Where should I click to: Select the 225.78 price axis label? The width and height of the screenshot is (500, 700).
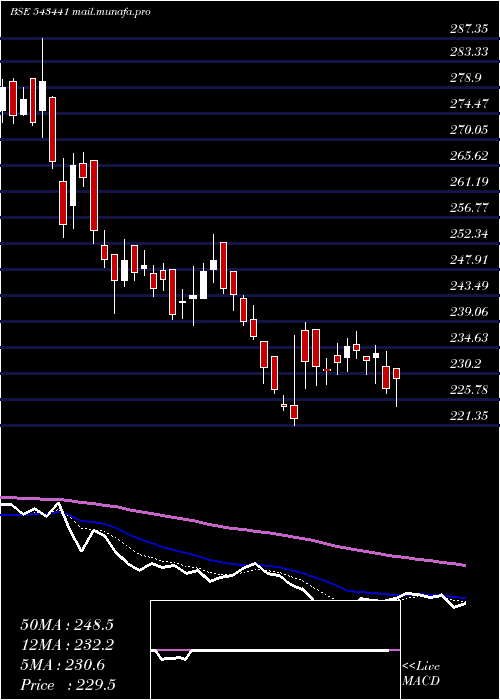[x=469, y=389]
